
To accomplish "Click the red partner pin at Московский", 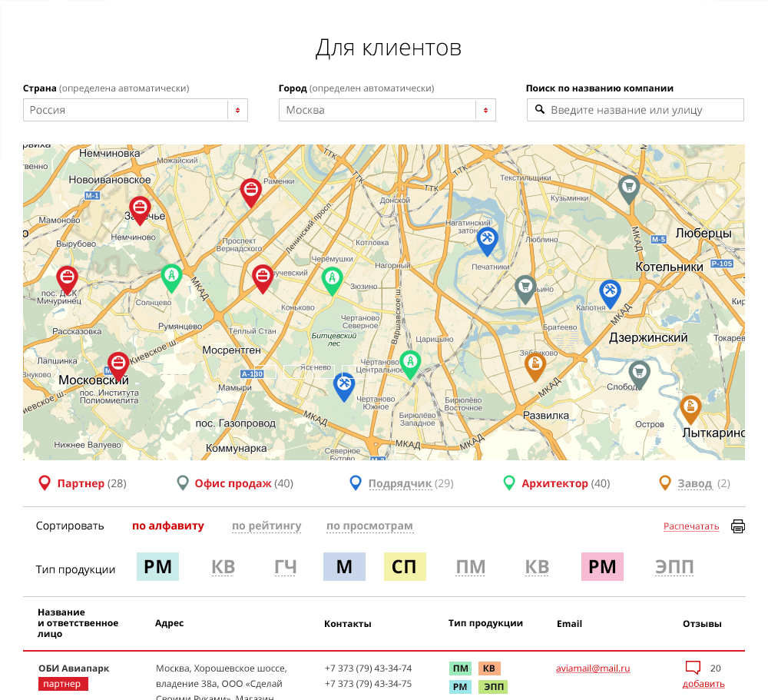I will (118, 363).
